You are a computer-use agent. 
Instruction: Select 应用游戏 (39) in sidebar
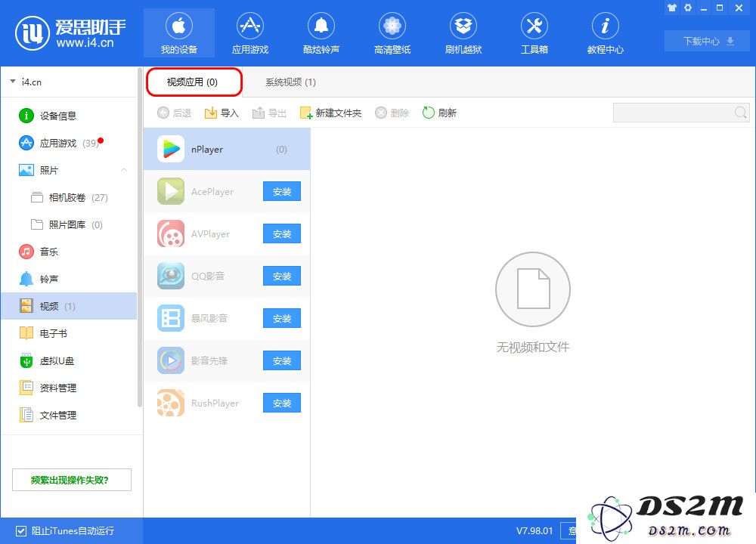(x=69, y=143)
